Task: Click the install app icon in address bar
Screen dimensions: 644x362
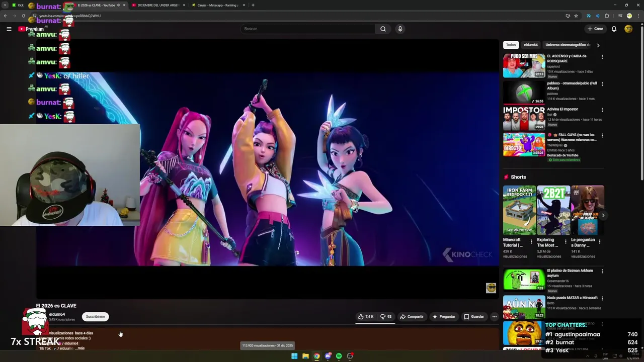Action: click(x=568, y=16)
